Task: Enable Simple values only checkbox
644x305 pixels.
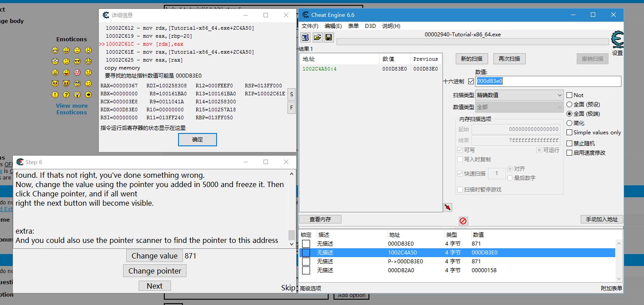Action: pos(570,133)
